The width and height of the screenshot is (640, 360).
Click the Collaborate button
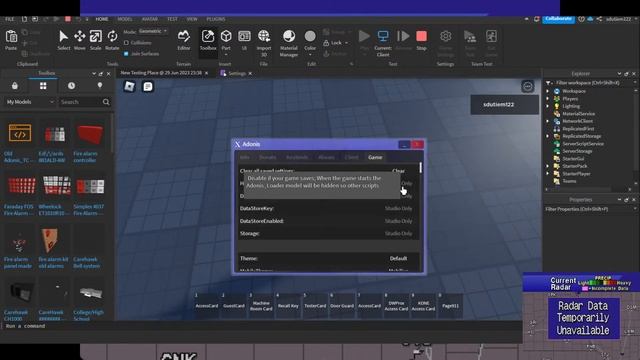(x=558, y=19)
